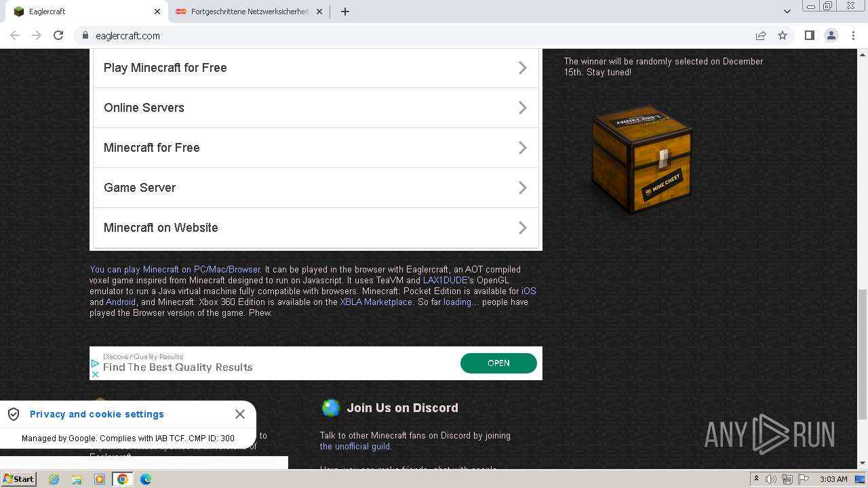Open the Windows Start menu
Image resolution: width=868 pixels, height=488 pixels.
tap(18, 479)
